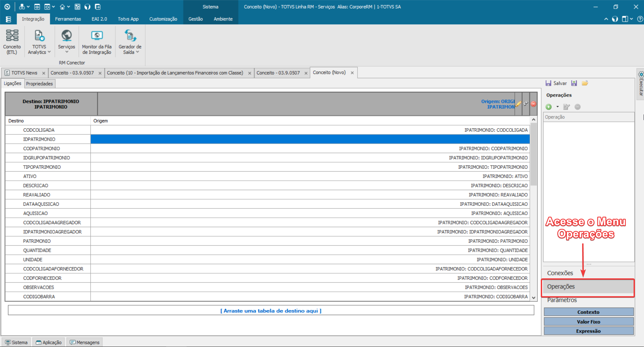
Task: Close the Conceito (Novo) tab
Action: [352, 73]
